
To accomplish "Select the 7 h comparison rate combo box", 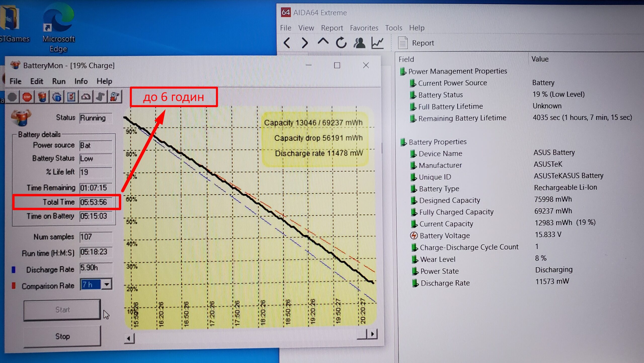I will tap(91, 285).
